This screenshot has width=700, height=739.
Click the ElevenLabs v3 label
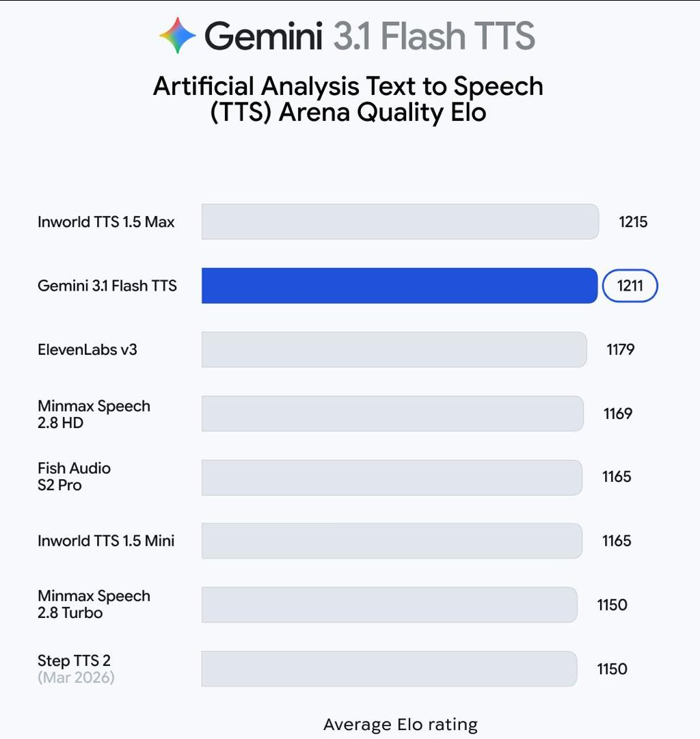coord(87,349)
